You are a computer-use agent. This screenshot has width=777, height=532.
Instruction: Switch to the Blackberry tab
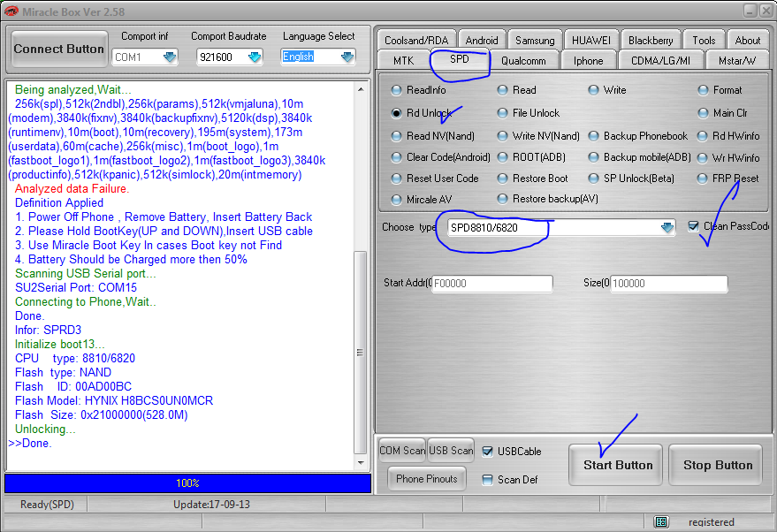[651, 40]
